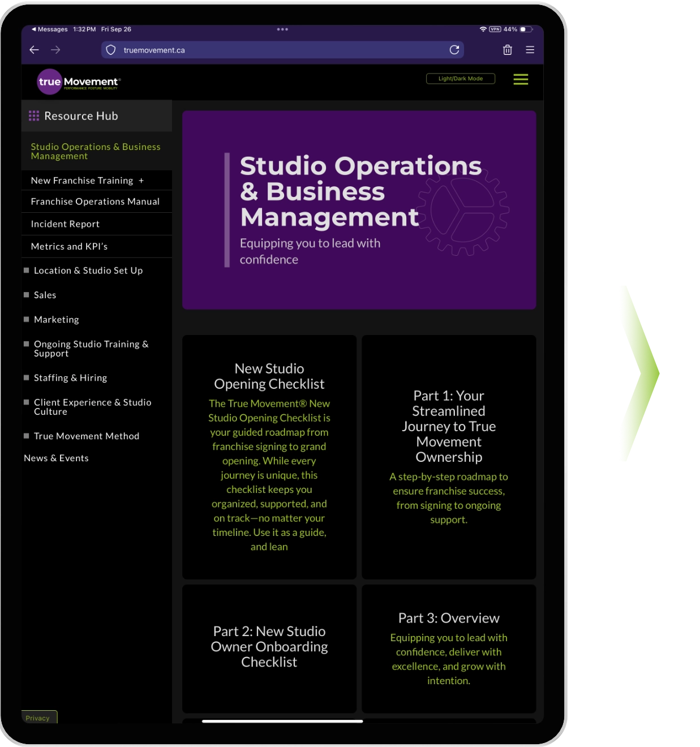Viewport: 700px width, 747px height.
Task: Expand New Franchise Training plus sign
Action: click(x=141, y=181)
